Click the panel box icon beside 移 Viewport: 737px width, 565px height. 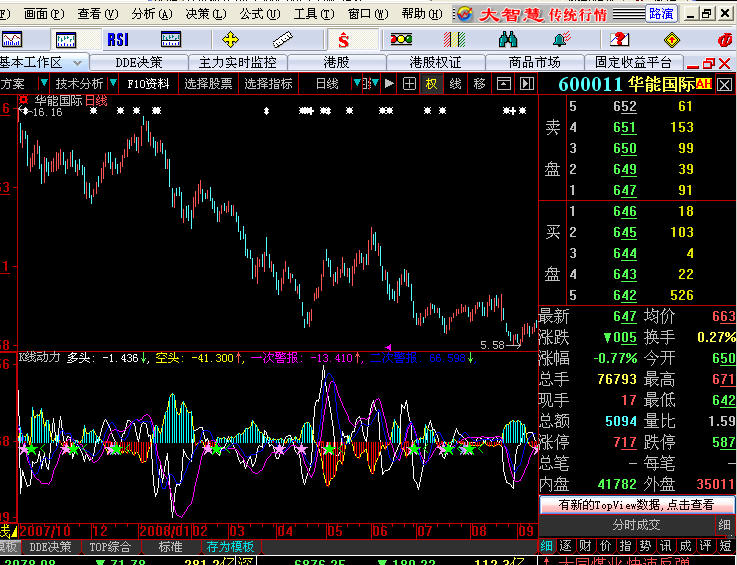pos(503,84)
